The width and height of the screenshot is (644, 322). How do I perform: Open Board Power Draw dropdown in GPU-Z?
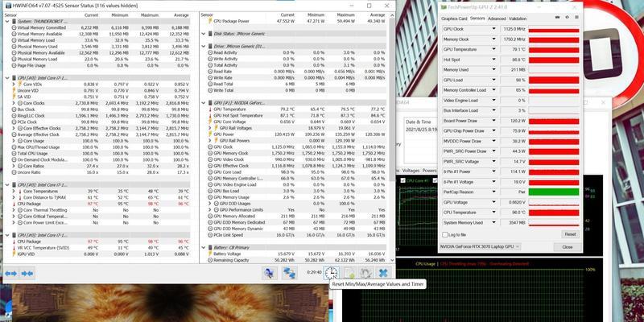pyautogui.click(x=493, y=121)
